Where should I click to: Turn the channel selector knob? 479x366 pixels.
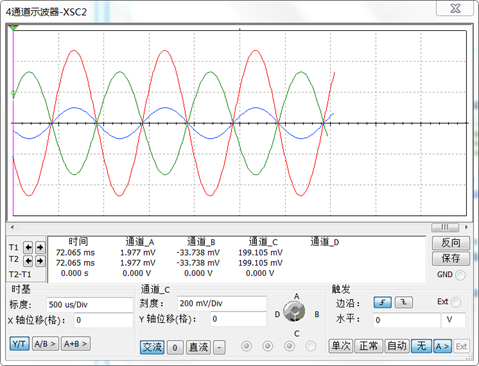pyautogui.click(x=294, y=312)
